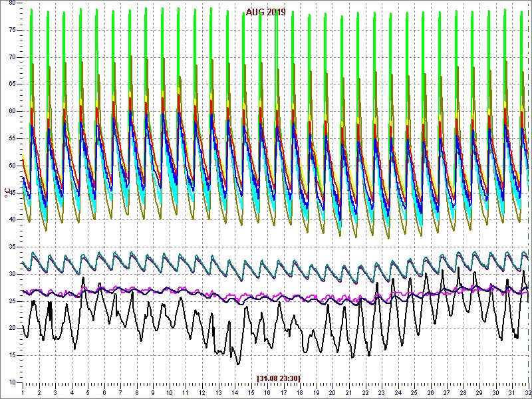Viewport: 532px width, 399px height.
Task: Click day 28 on the date axis
Action: (463, 392)
